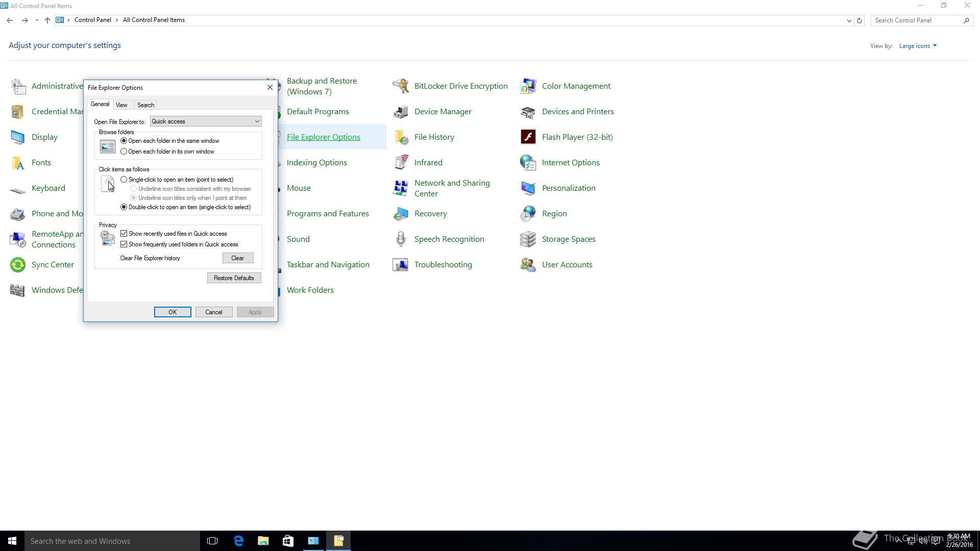
Task: Open Flash Player (32-bit) icon
Action: click(x=528, y=137)
